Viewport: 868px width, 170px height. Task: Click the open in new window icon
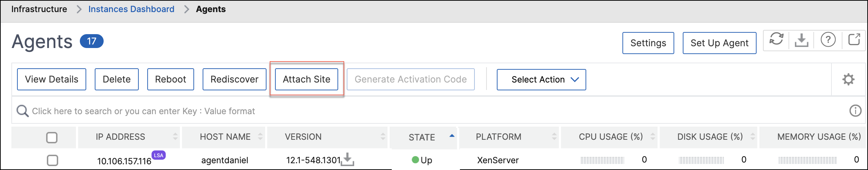(854, 39)
